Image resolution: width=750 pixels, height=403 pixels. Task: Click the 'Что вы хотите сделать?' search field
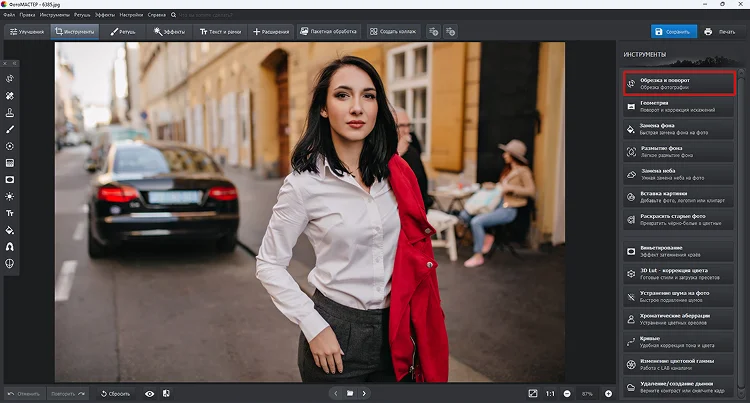click(x=206, y=15)
